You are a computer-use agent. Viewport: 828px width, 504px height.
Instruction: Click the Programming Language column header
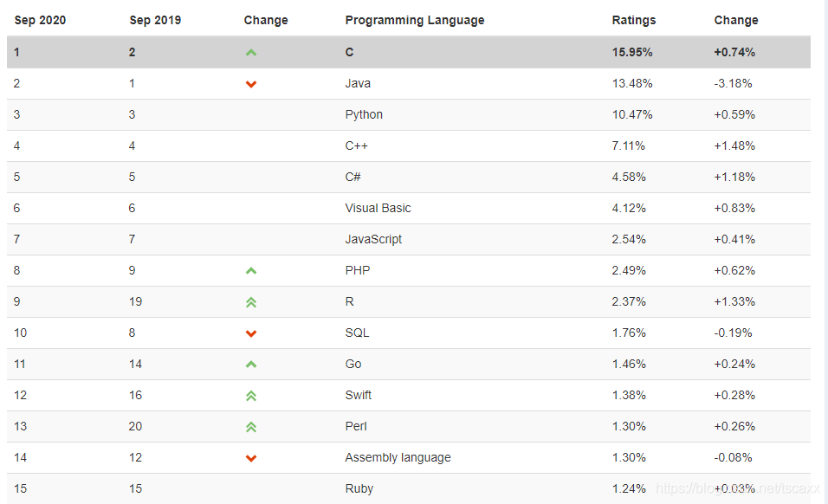(415, 20)
